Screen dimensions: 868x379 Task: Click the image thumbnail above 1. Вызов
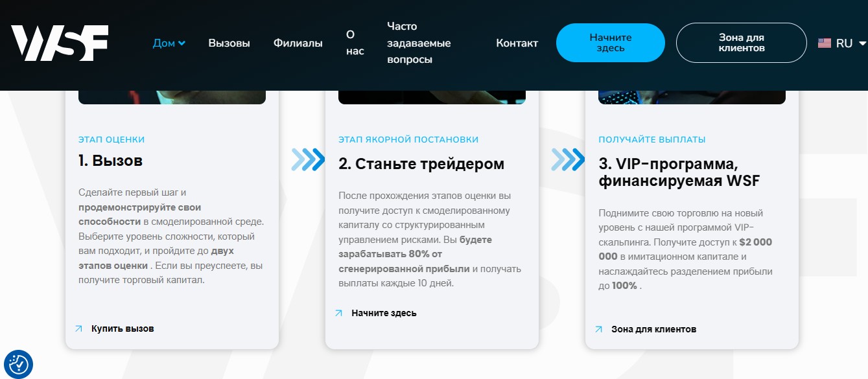click(172, 97)
